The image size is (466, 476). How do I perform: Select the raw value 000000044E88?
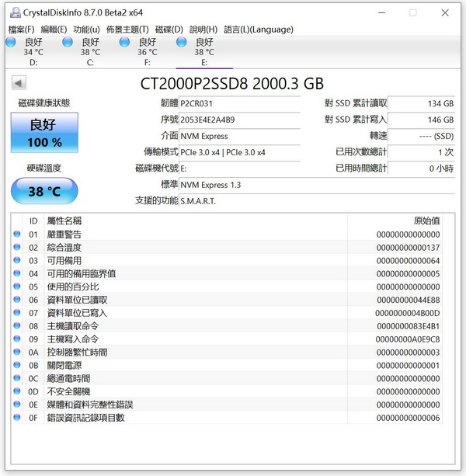408,300
